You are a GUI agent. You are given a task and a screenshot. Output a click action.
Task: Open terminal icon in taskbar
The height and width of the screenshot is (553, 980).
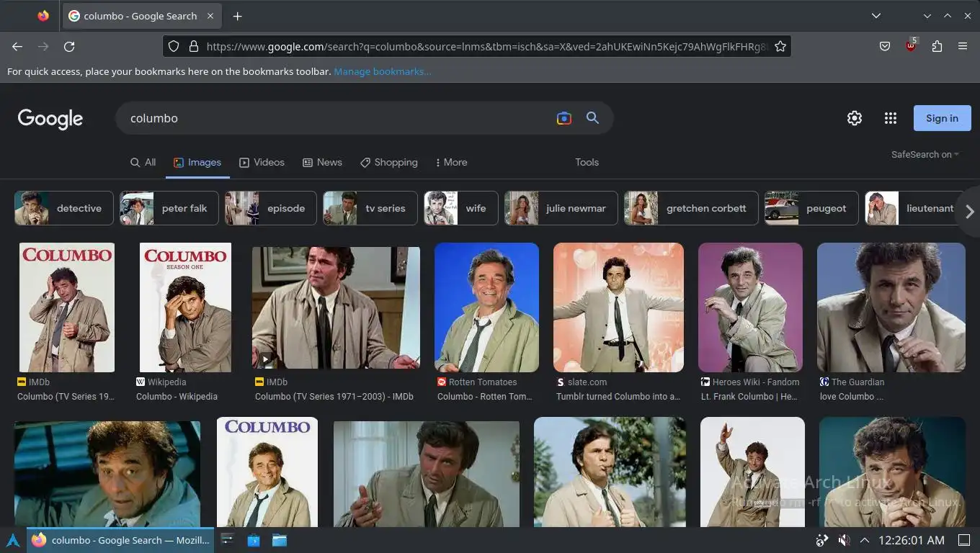click(x=227, y=540)
